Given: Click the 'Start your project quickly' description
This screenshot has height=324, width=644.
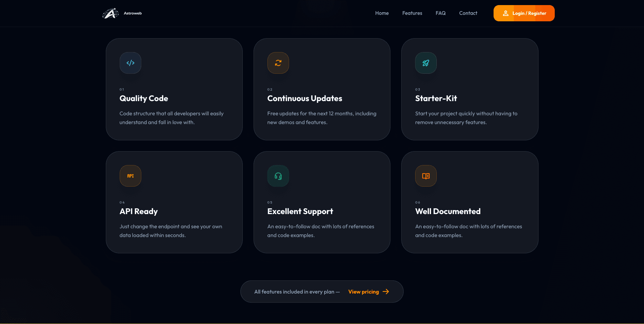Looking at the screenshot, I should 466,118.
